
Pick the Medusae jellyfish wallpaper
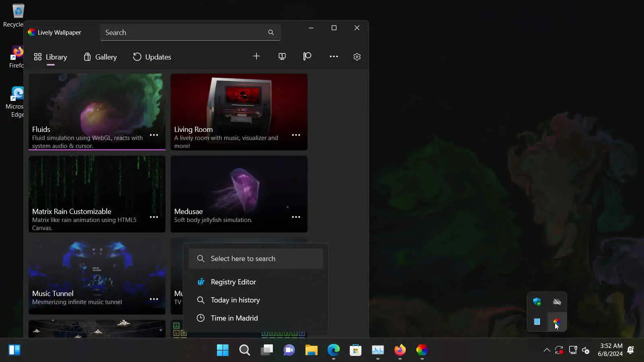point(239,194)
